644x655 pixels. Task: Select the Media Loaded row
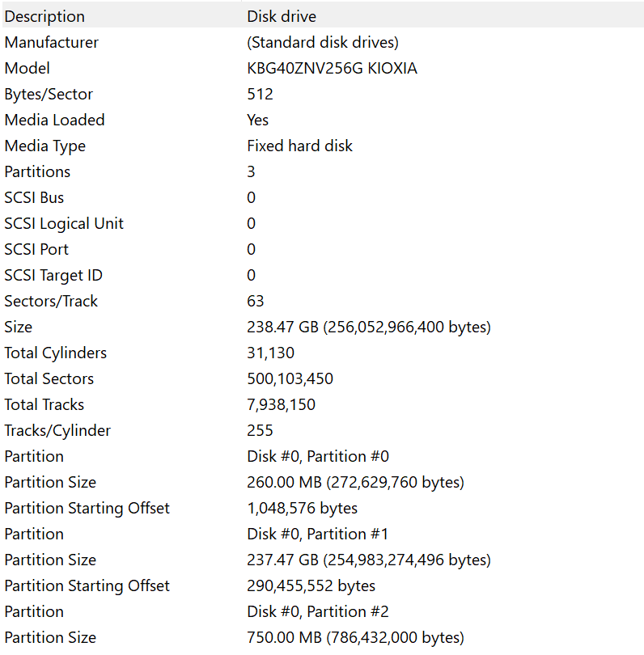click(x=54, y=120)
